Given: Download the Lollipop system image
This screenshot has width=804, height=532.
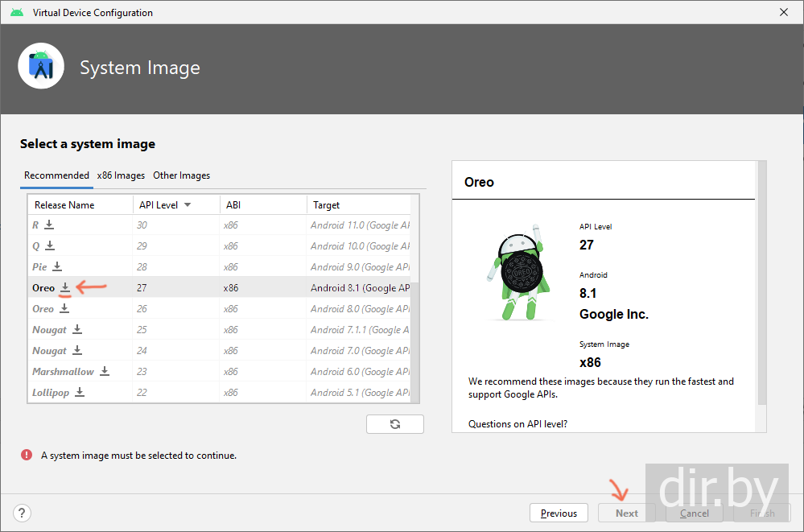Looking at the screenshot, I should [x=80, y=392].
